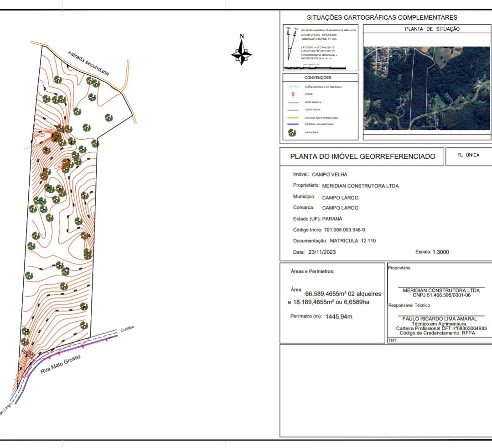Click the 'ARAUCARIA' legend label
The height and width of the screenshot is (448, 492).
click(311, 132)
